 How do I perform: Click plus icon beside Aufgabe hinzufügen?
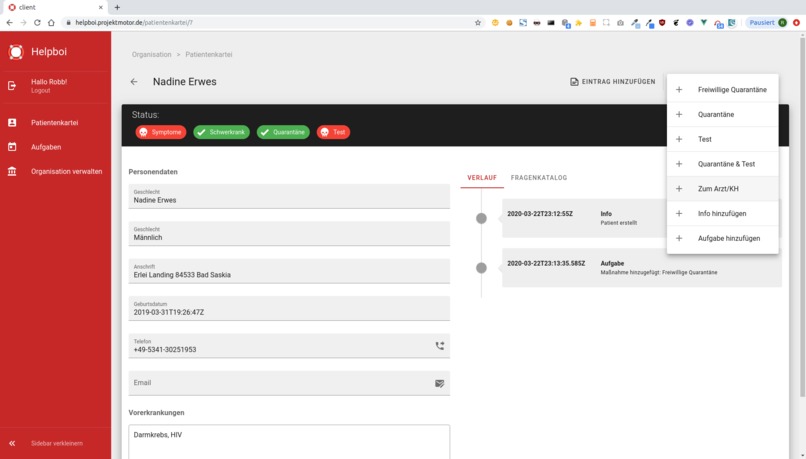tap(679, 238)
